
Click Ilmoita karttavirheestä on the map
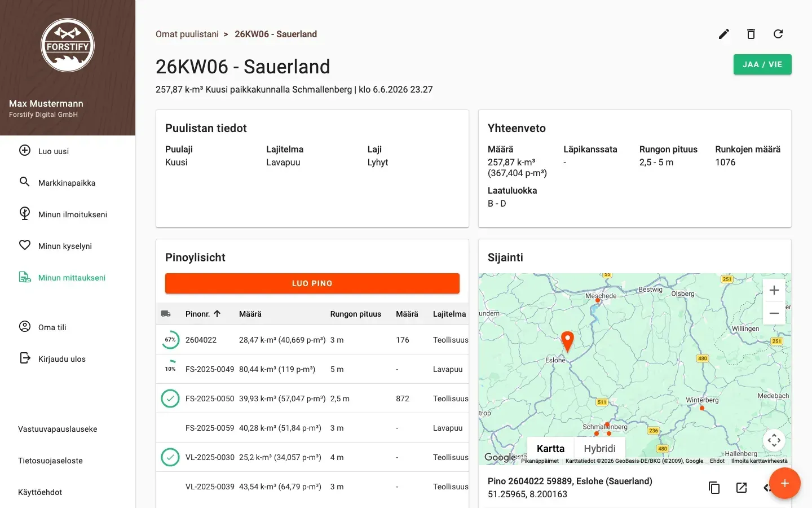760,461
